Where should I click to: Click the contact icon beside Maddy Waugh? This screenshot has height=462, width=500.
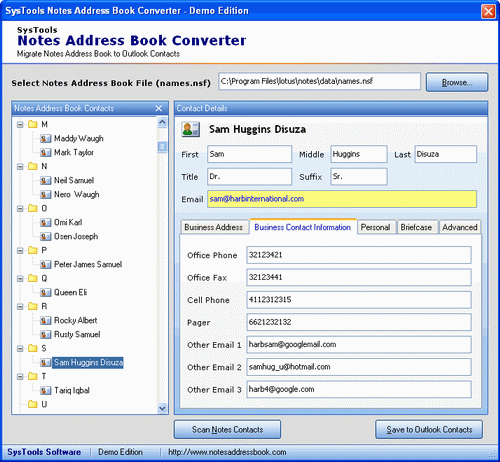[45, 138]
